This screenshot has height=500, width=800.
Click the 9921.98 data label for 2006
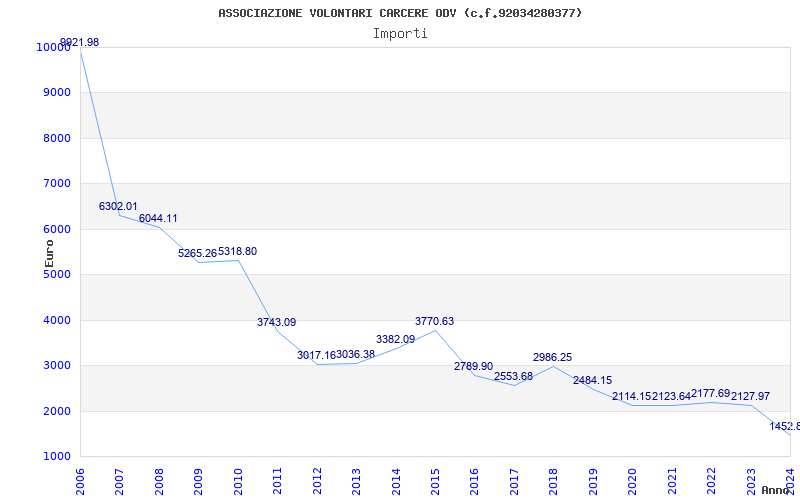[80, 42]
